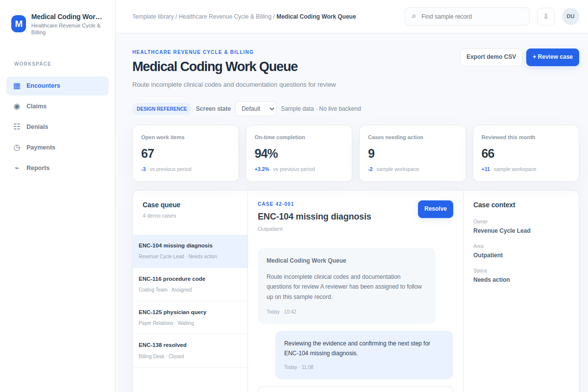Click the Needs action status value
588x392 pixels.
pyautogui.click(x=491, y=280)
